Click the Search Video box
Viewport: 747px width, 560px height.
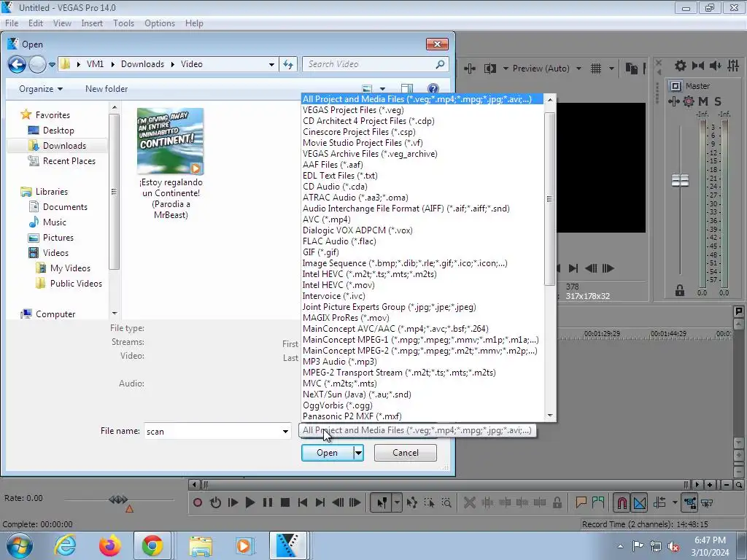375,64
